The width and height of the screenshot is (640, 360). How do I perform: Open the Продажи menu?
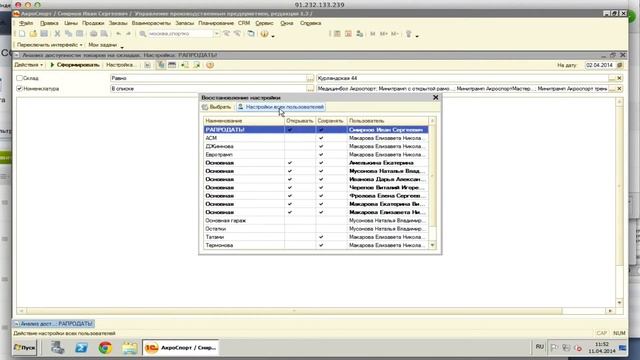coord(93,23)
